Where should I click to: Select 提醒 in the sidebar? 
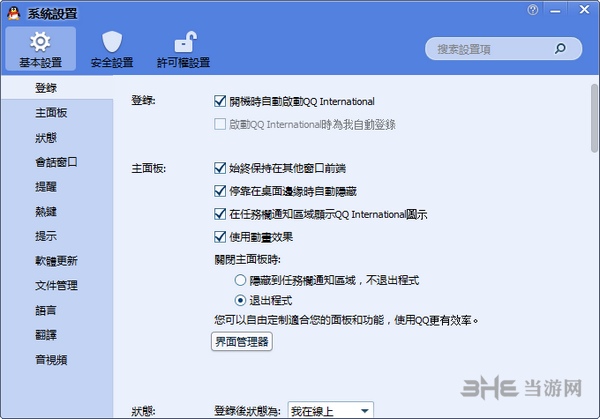[x=57, y=187]
